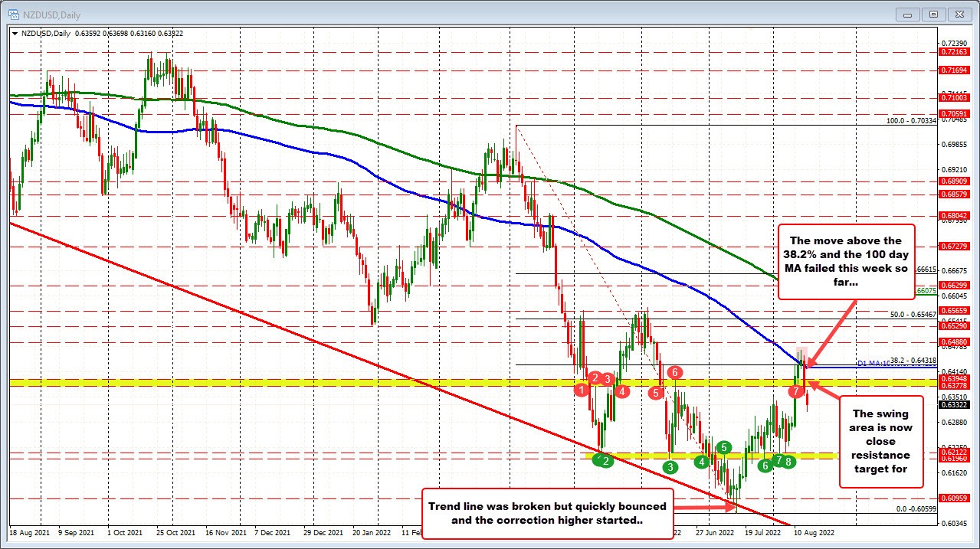The image size is (980, 549).
Task: Click the 0.72163 red price level label
Action: (953, 51)
